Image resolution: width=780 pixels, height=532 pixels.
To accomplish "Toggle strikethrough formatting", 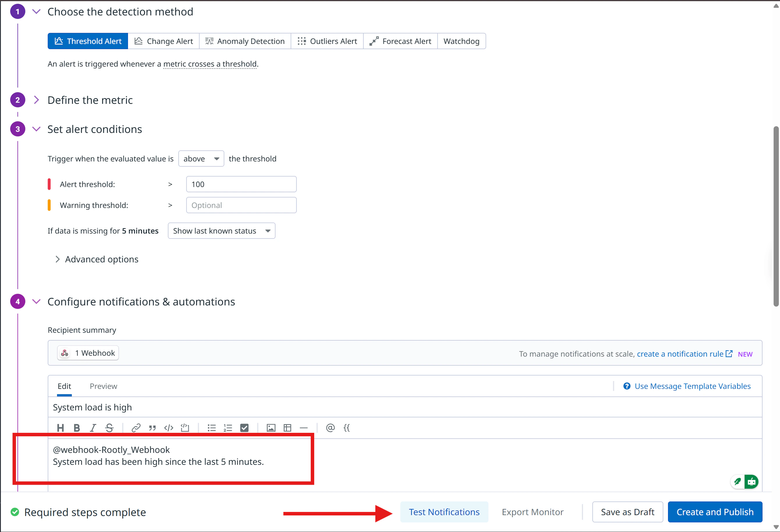I will (x=109, y=428).
